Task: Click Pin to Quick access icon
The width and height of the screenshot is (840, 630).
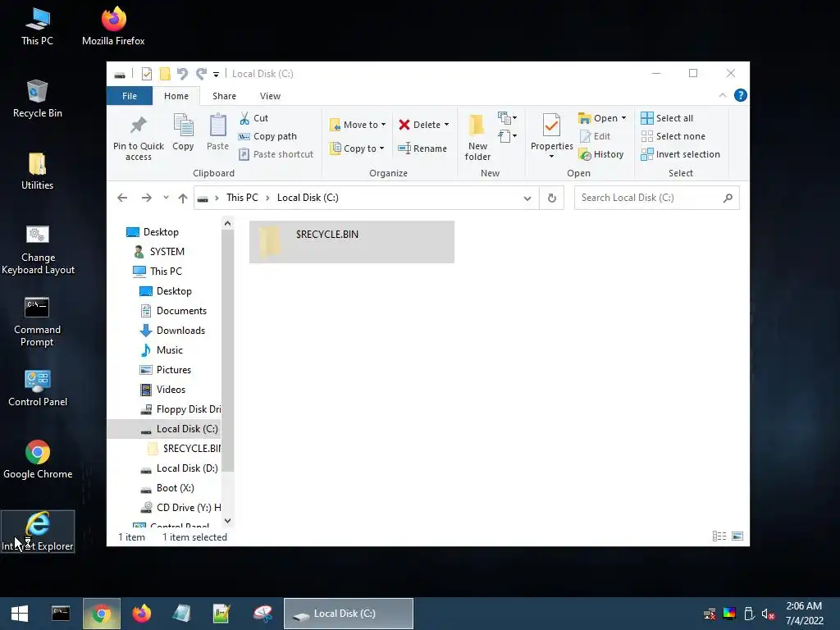Action: pos(138,126)
